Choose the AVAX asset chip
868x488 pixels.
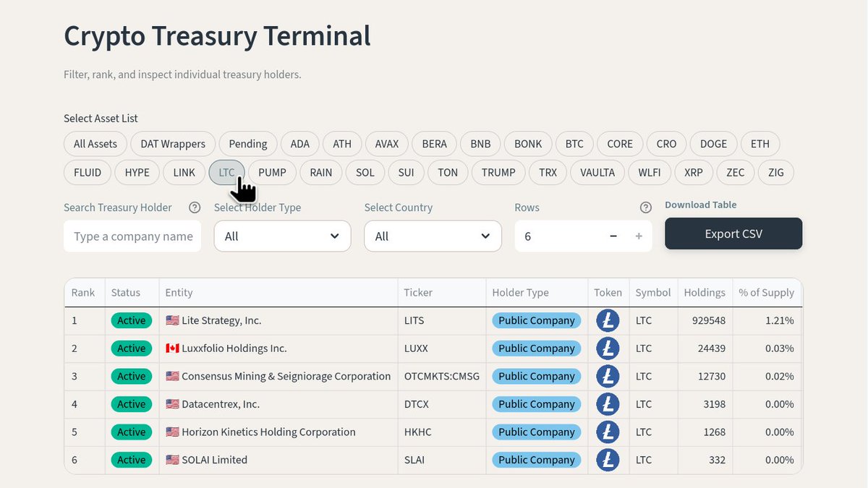[x=387, y=144]
